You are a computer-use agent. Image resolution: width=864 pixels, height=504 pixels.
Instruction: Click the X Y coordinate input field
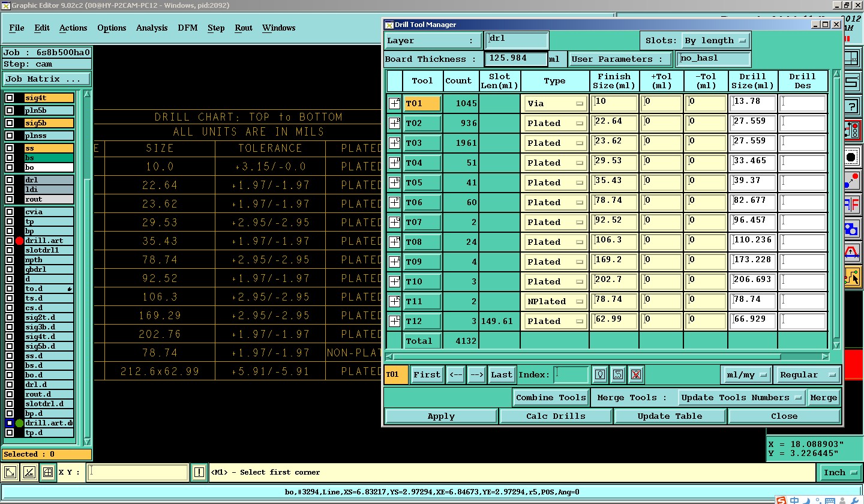(x=137, y=473)
